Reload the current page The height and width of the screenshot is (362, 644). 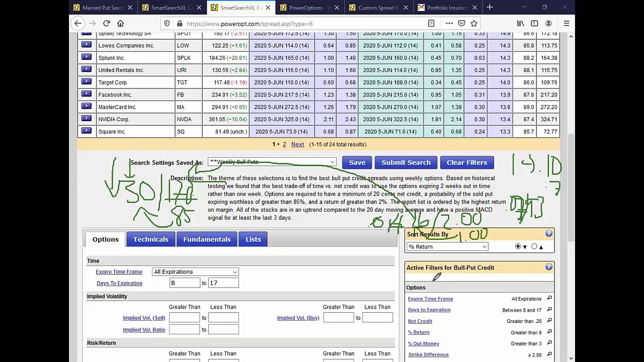(107, 23)
